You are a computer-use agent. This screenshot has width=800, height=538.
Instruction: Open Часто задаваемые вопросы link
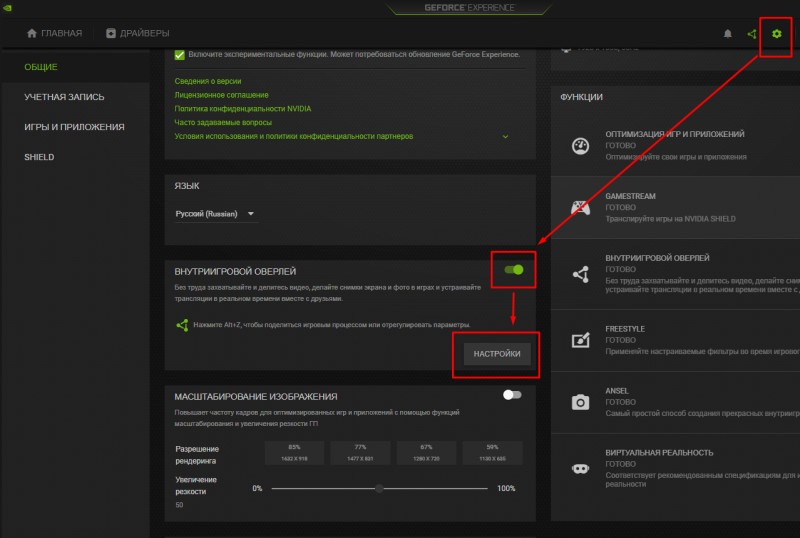(223, 123)
